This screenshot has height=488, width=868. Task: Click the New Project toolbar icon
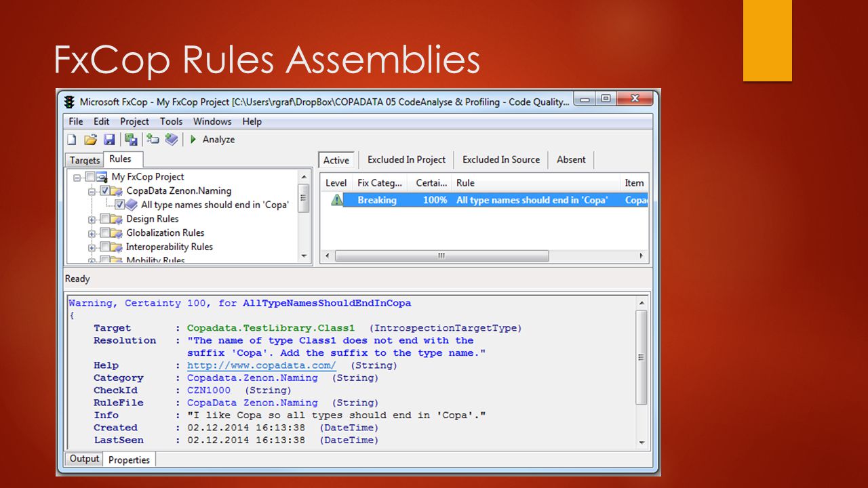[72, 140]
